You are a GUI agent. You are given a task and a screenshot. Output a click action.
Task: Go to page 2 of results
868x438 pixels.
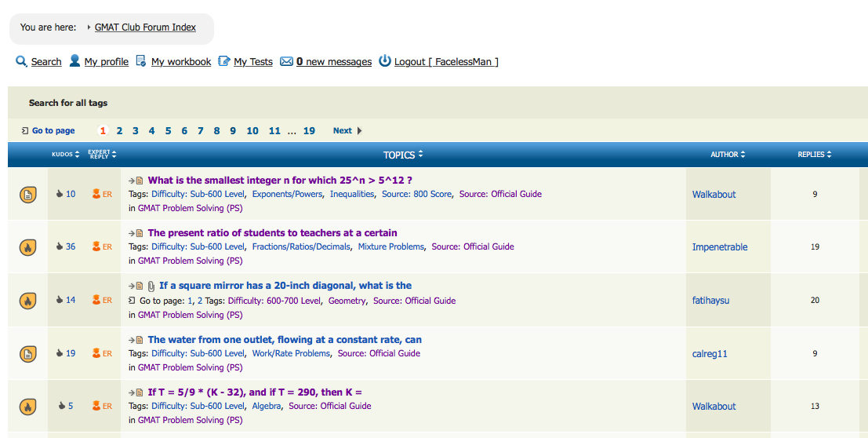click(x=119, y=131)
